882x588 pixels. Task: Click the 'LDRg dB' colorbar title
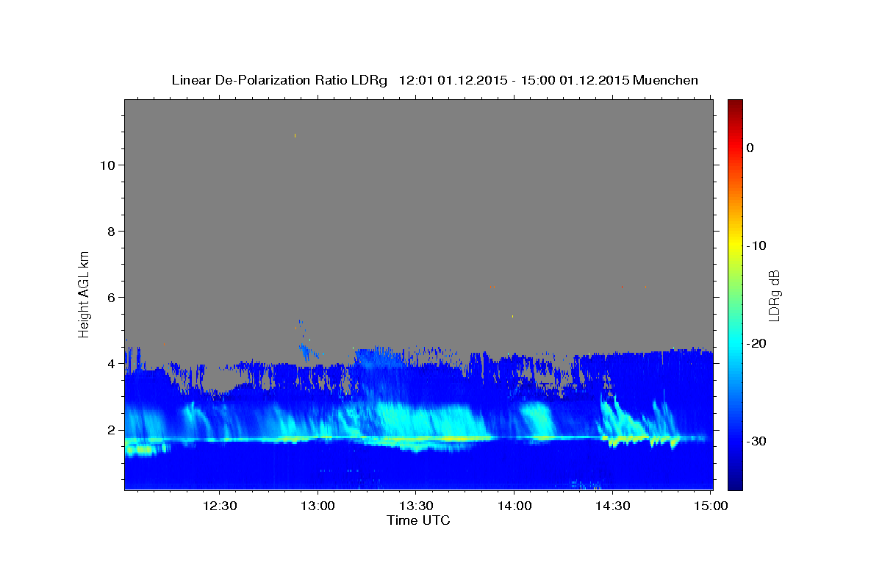coord(774,295)
